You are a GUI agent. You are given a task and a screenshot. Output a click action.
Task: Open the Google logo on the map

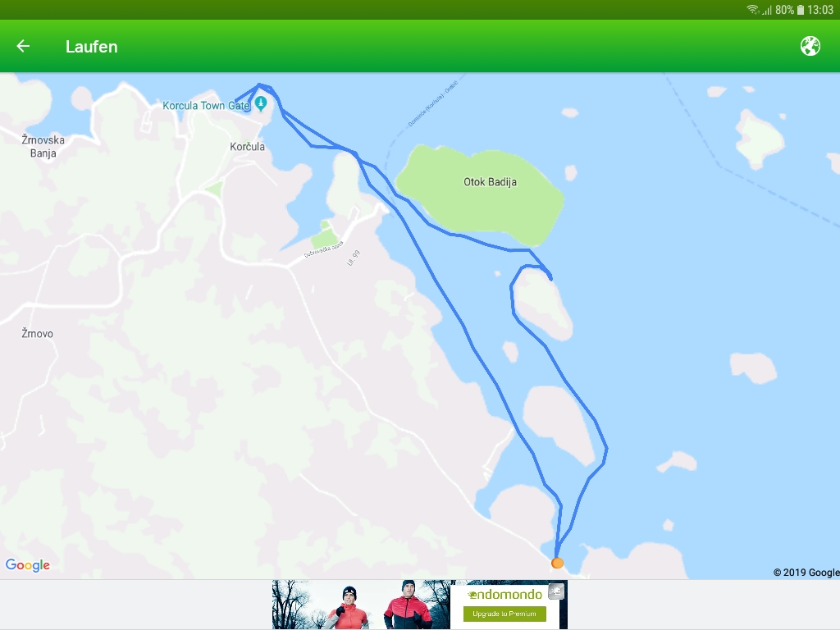click(x=28, y=565)
